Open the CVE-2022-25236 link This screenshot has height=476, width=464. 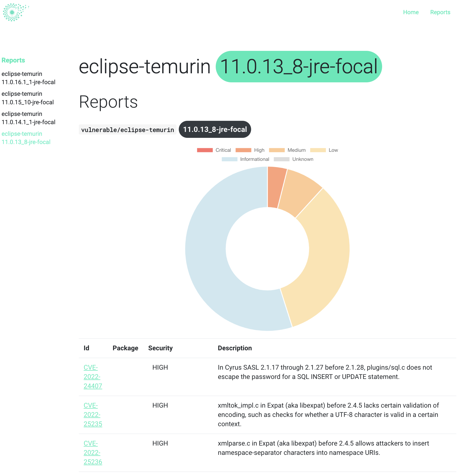(93, 453)
